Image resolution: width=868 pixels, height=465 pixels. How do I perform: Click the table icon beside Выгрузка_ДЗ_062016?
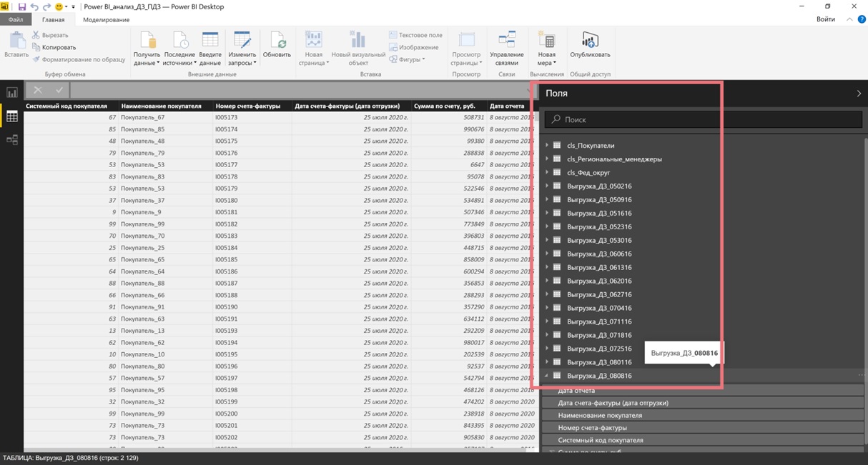[557, 281]
